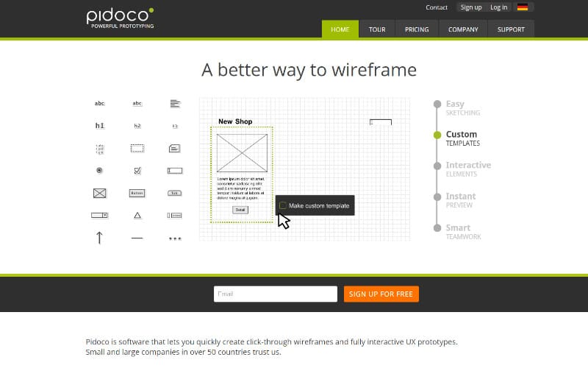
Task: Choose the Button element in the palette
Action: coord(137,193)
